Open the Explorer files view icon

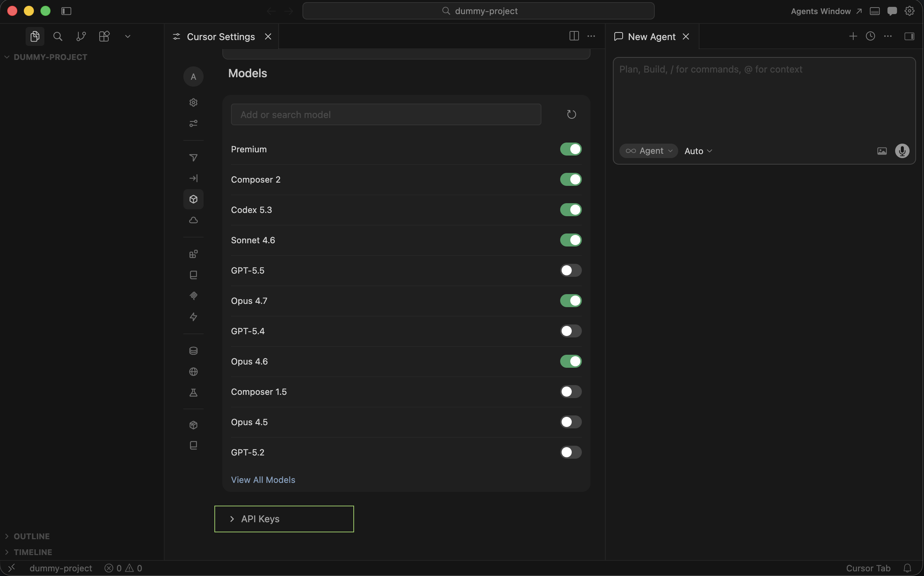[x=35, y=36]
